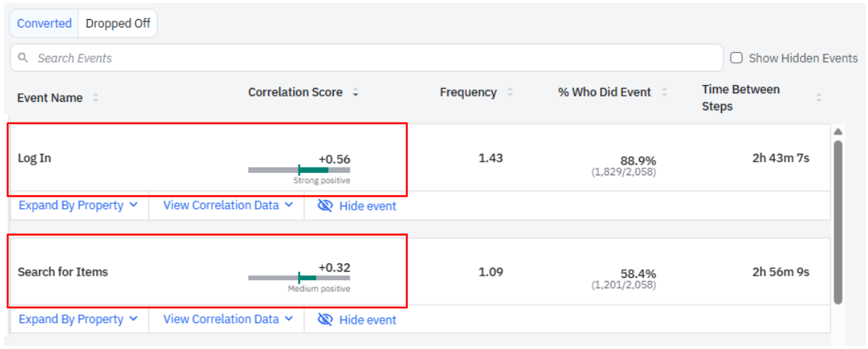Sort by Correlation Score arrow icon

click(x=355, y=93)
